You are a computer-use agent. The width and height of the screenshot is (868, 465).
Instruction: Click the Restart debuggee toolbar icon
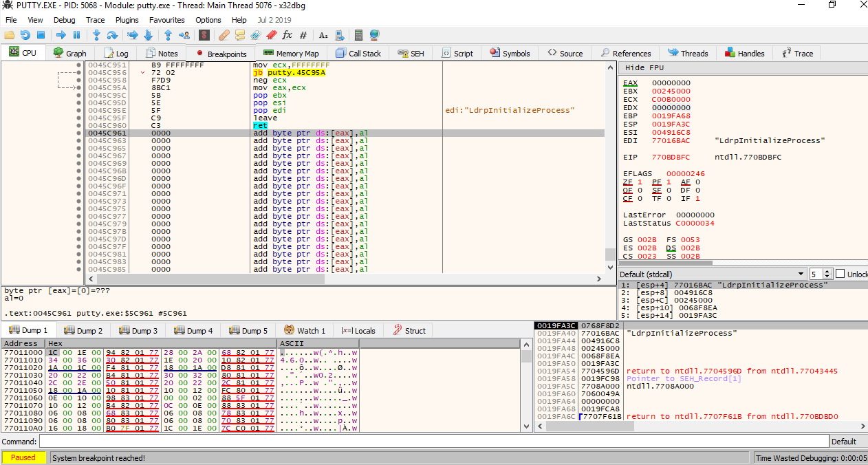click(x=25, y=35)
